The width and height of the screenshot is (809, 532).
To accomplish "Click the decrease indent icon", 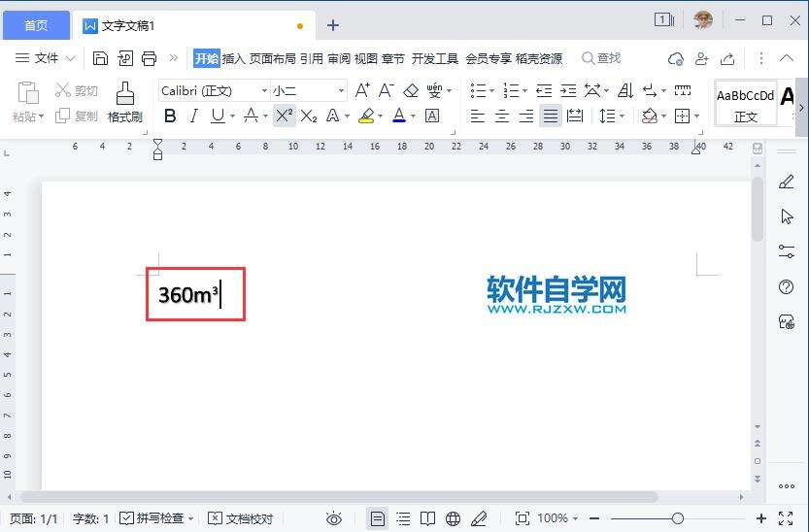I will pos(544,91).
